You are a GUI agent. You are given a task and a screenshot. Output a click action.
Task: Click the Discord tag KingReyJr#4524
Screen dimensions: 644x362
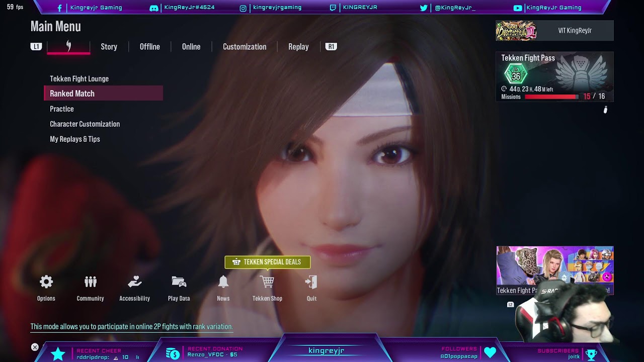pyautogui.click(x=189, y=8)
